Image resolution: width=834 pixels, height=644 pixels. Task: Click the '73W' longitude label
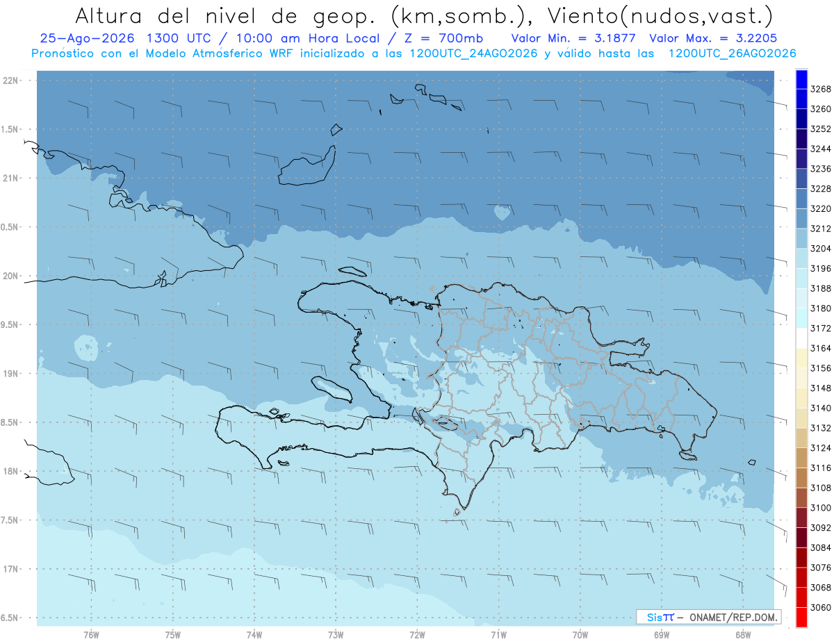click(336, 635)
